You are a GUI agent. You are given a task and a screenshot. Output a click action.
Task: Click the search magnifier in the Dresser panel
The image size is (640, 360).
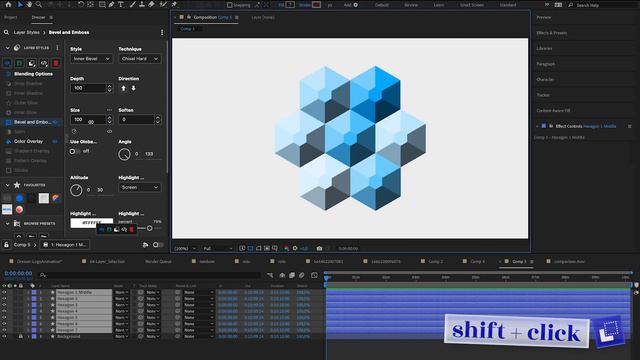(x=6, y=32)
